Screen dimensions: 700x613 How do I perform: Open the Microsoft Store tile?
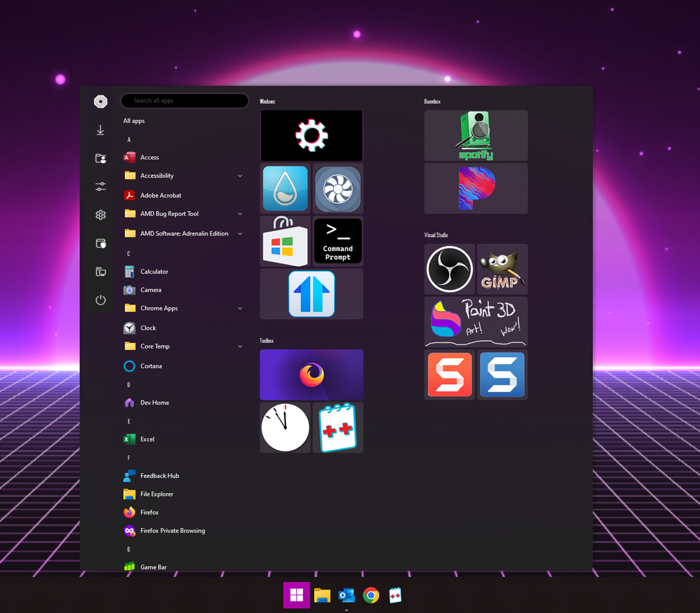(x=285, y=241)
